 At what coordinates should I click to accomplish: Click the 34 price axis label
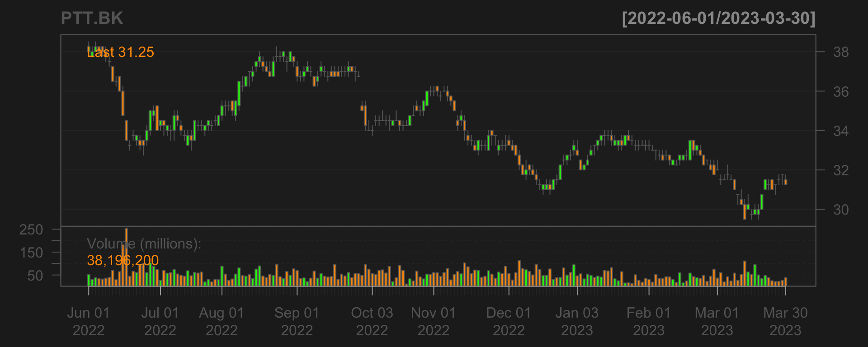841,131
